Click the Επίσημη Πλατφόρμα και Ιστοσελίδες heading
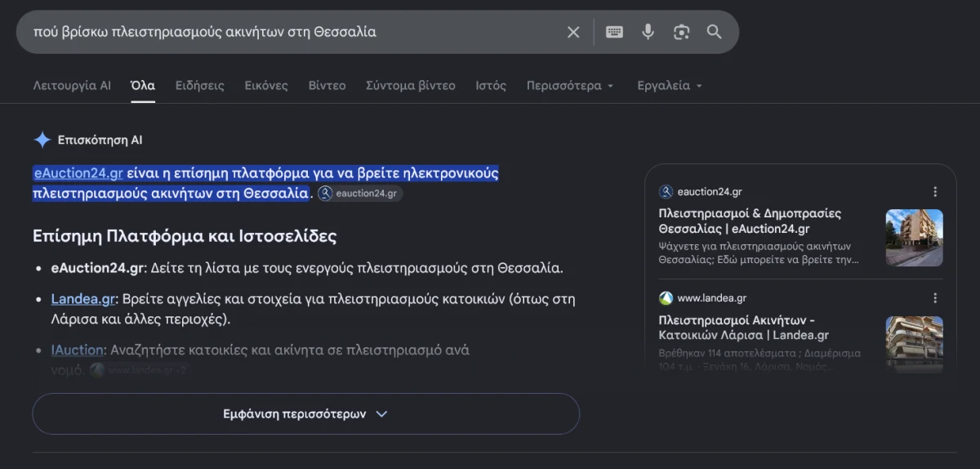This screenshot has height=469, width=980. tap(185, 237)
